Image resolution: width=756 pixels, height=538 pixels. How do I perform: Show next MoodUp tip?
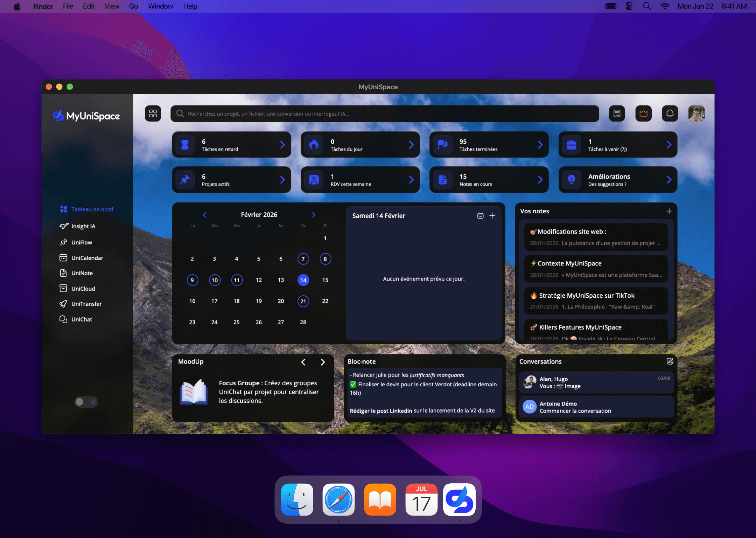pyautogui.click(x=323, y=362)
